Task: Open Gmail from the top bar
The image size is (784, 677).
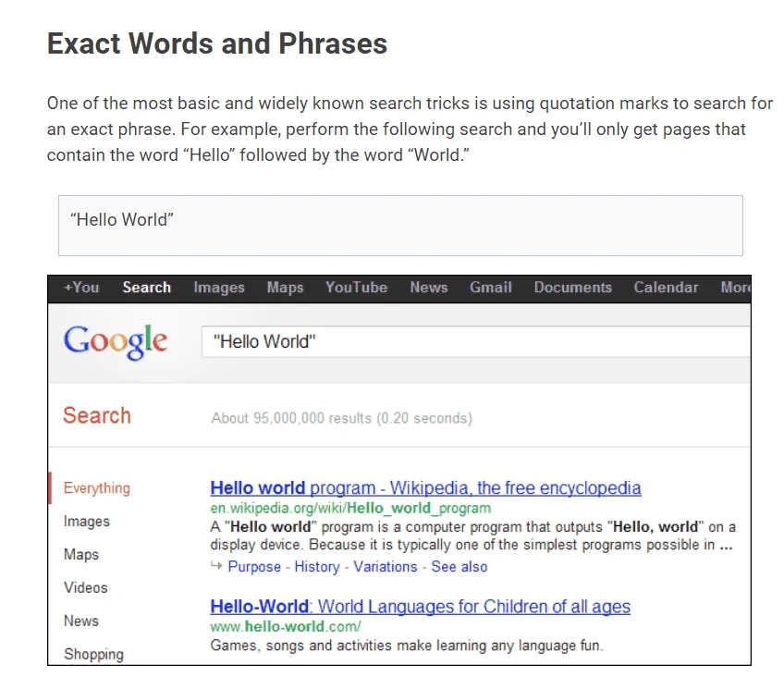Action: point(491,288)
